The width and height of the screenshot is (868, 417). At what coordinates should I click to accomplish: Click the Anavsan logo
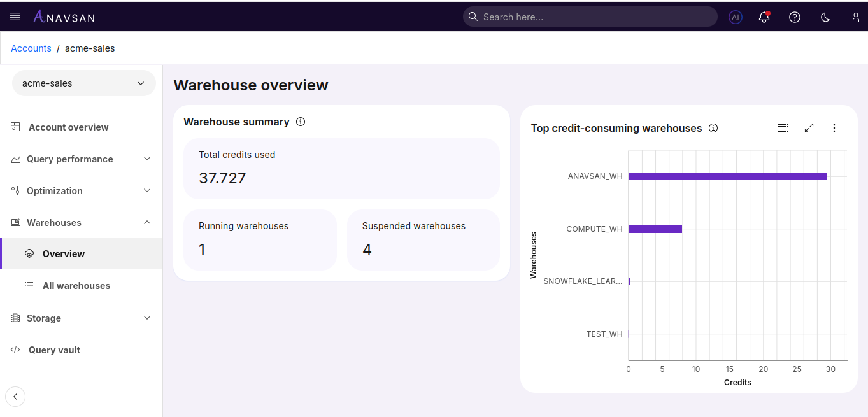pos(64,17)
